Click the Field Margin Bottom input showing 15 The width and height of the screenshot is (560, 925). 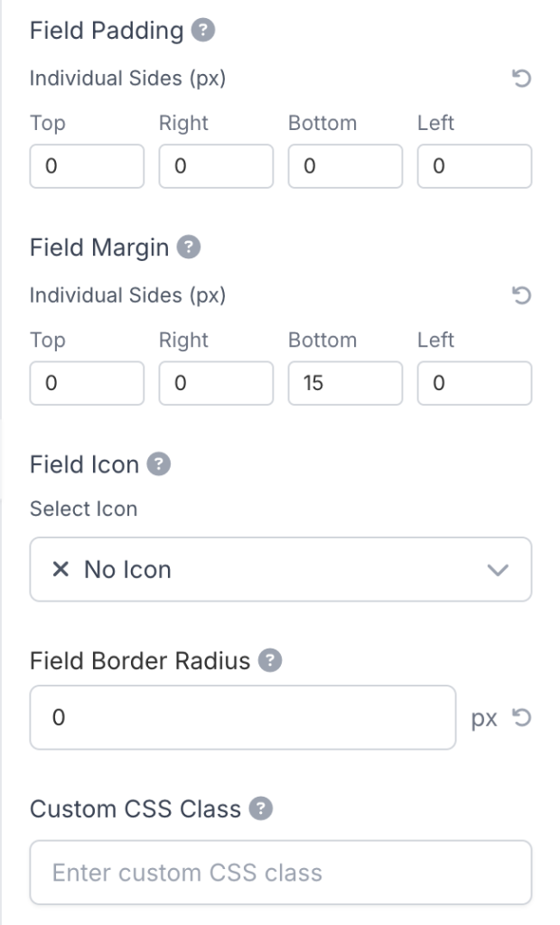coord(345,383)
